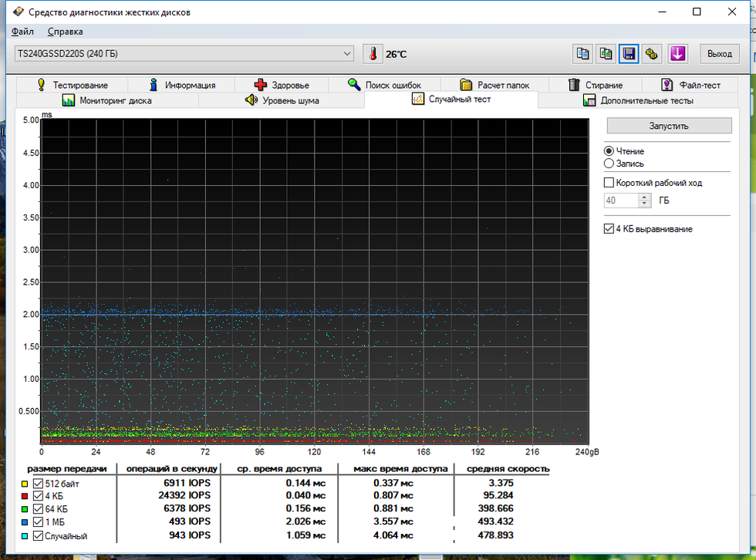The height and width of the screenshot is (560, 756).
Task: Expand the TS240GSSD220S drive dropdown
Action: coord(347,54)
